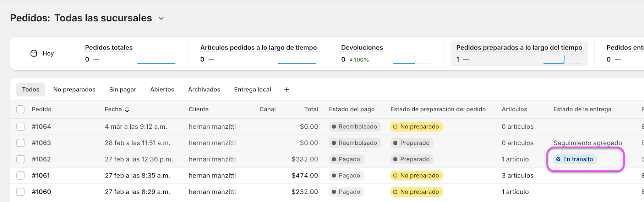Click Seguimiento agregado status for order #1063
Image resolution: width=644 pixels, height=202 pixels.
tap(588, 143)
